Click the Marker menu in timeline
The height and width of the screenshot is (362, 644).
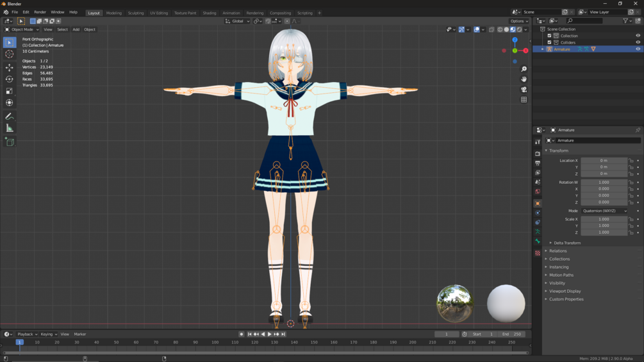click(79, 334)
